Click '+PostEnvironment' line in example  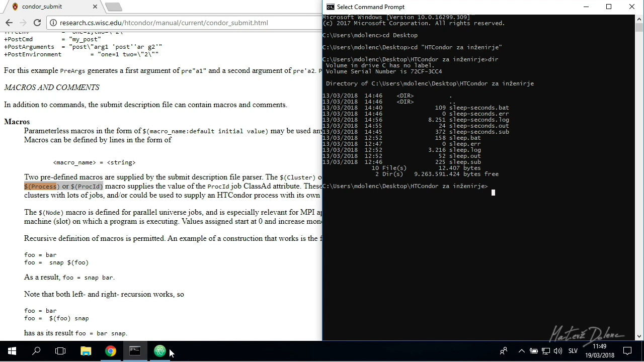click(x=82, y=54)
